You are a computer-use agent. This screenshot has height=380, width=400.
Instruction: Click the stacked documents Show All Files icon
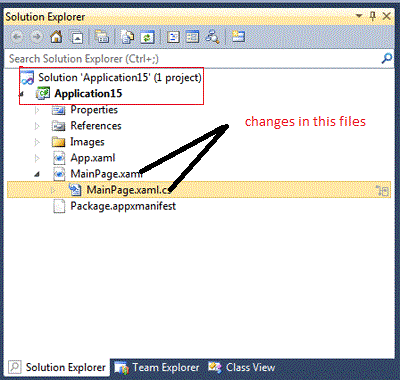[127, 37]
